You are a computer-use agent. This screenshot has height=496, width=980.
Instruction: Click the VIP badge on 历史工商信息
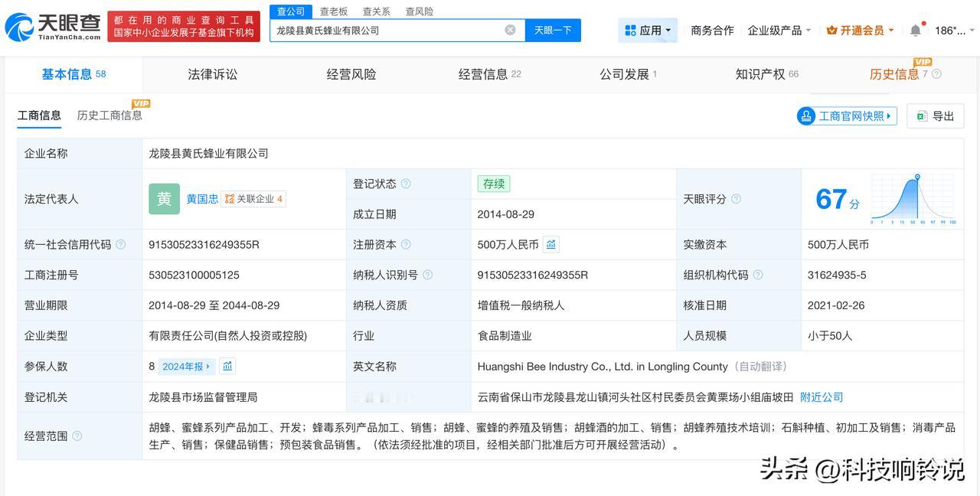(142, 105)
